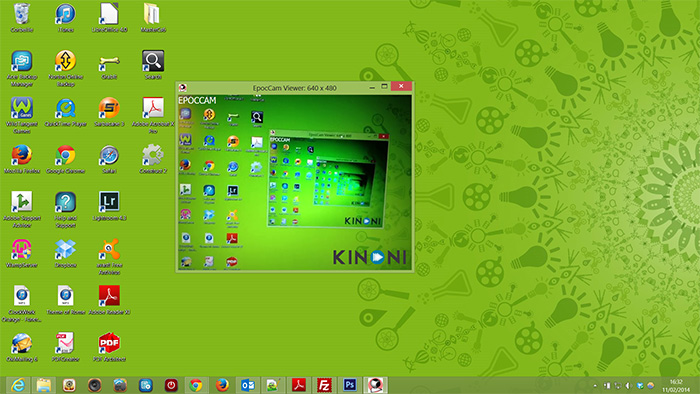This screenshot has width=700, height=394.
Task: Click the Adobe Reader XI shortcut
Action: point(109,300)
